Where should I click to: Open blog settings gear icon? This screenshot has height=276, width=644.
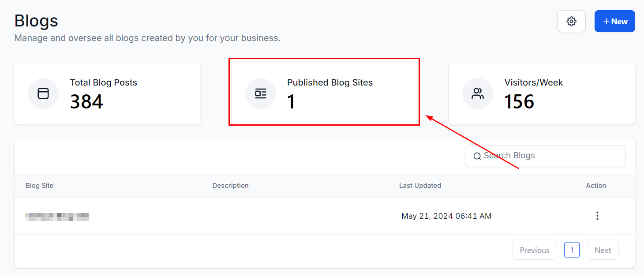pyautogui.click(x=571, y=21)
